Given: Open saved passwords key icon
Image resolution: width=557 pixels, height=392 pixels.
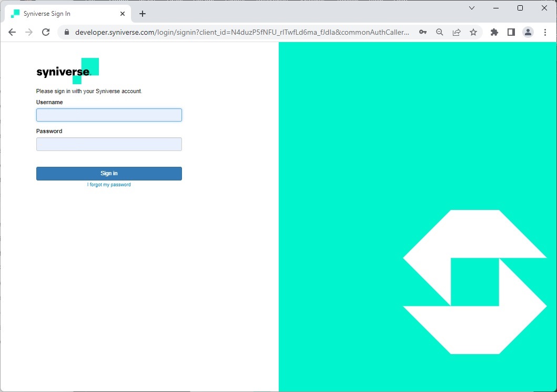Looking at the screenshot, I should point(423,32).
